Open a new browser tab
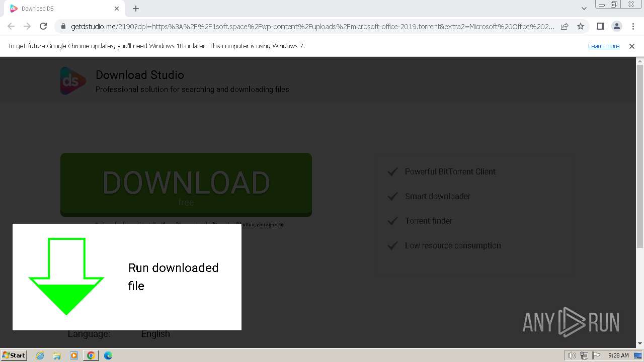Screen dimensions: 644x362 click(136, 9)
